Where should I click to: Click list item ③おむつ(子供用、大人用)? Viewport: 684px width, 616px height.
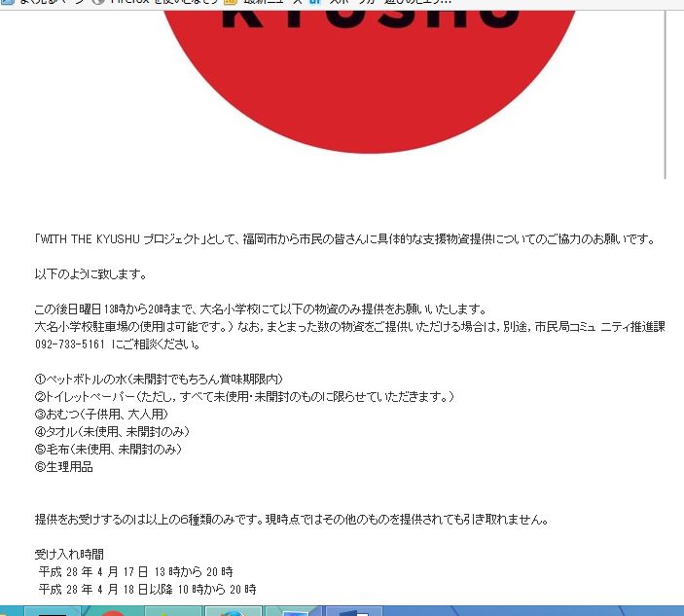tap(101, 414)
